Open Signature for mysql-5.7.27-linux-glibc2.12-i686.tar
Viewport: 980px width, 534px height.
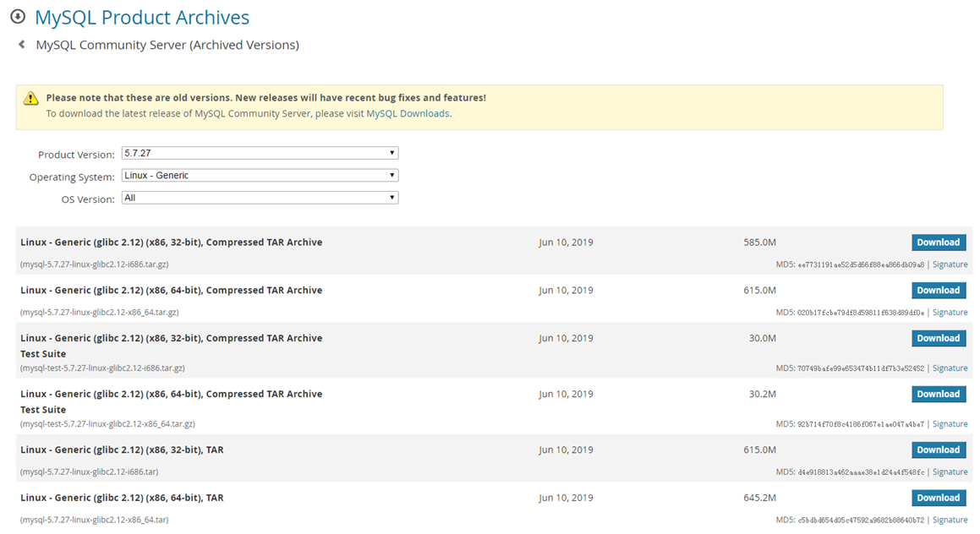coord(950,472)
